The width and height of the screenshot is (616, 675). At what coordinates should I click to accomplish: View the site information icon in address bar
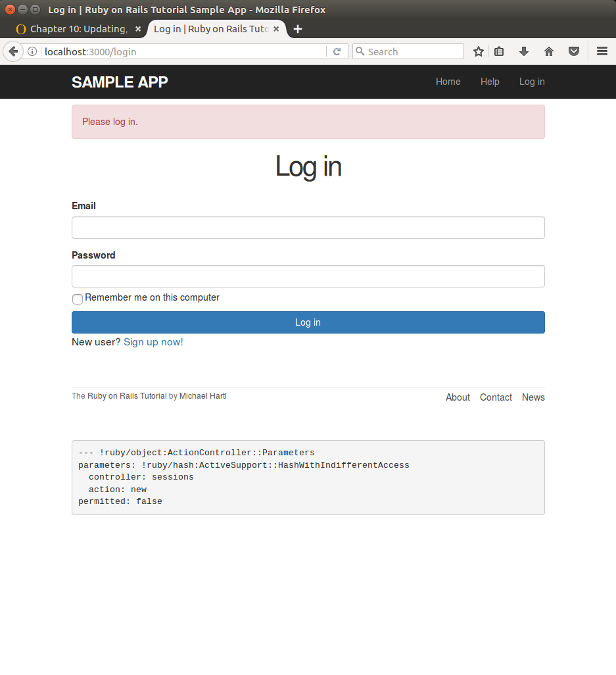coord(32,51)
